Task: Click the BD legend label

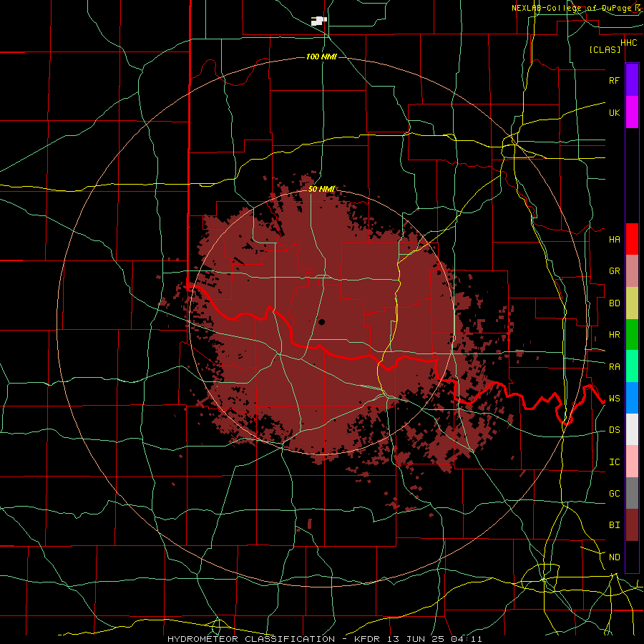Action: 614,303
